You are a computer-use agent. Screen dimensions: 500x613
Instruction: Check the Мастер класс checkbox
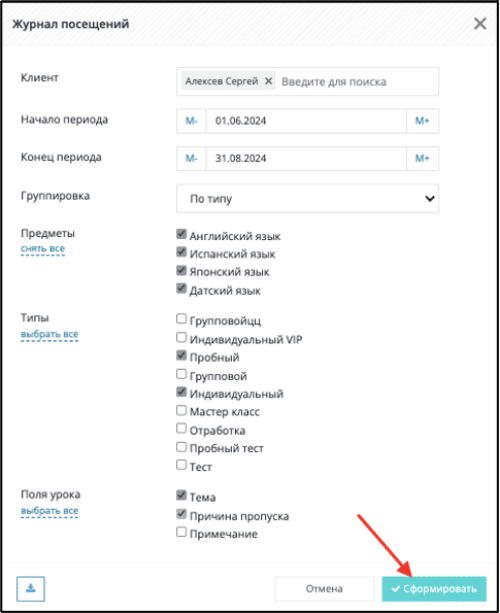[181, 410]
